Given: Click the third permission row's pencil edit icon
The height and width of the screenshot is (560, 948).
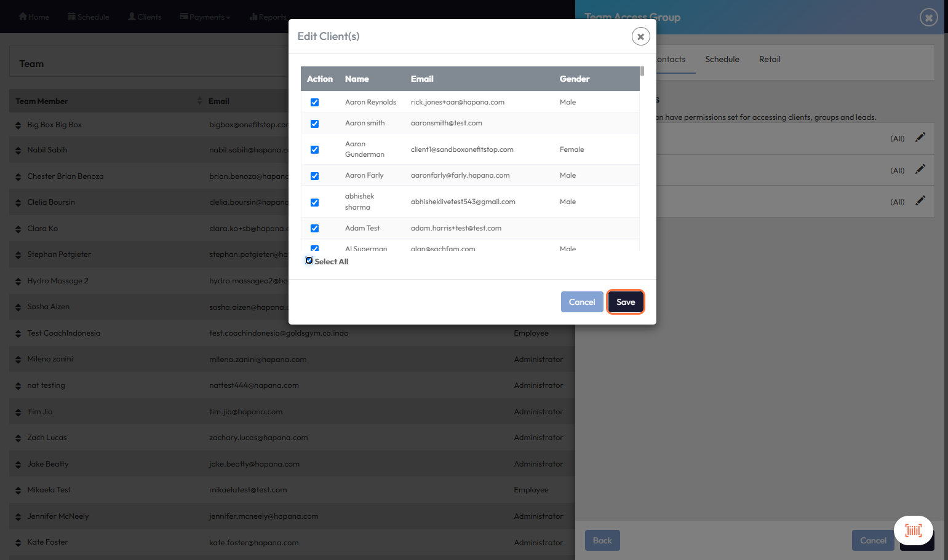Looking at the screenshot, I should (920, 201).
